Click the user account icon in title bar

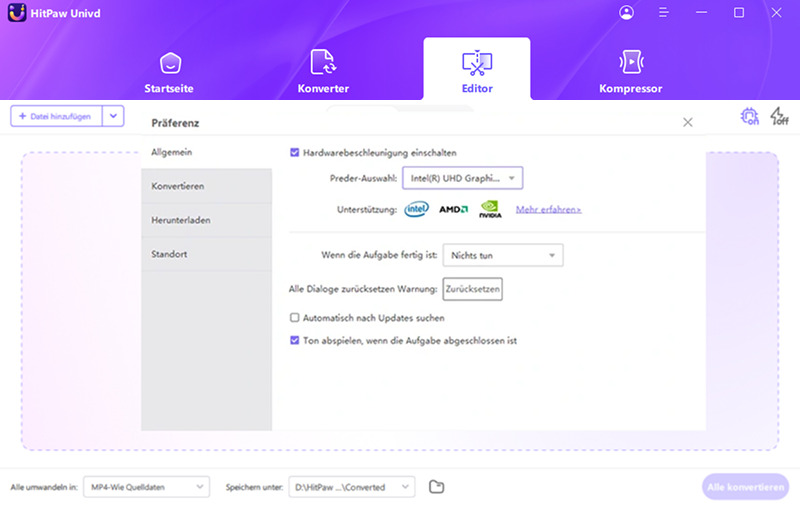point(627,13)
